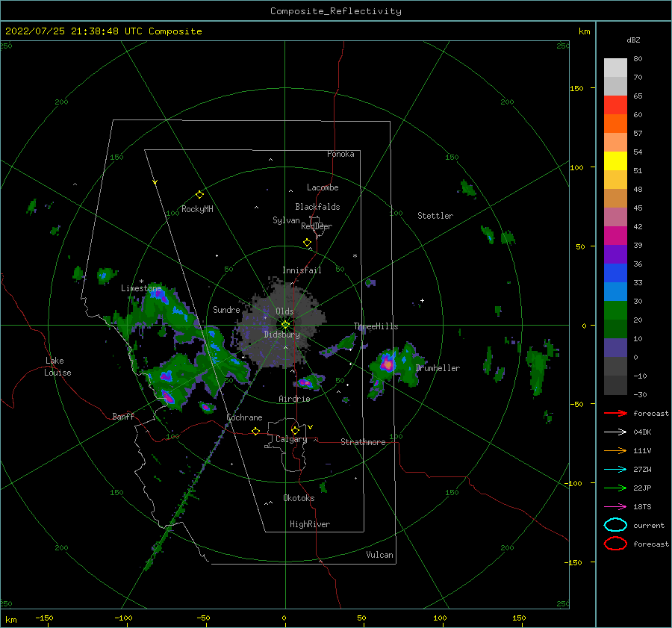The height and width of the screenshot is (628, 672).
Task: Click the 150 tick on bottom axis
Action: pyautogui.click(x=519, y=618)
